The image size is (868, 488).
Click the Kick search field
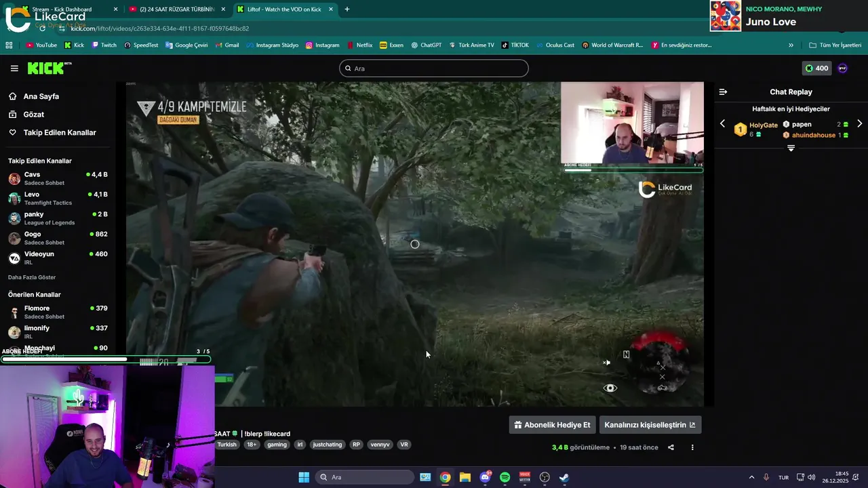click(434, 68)
